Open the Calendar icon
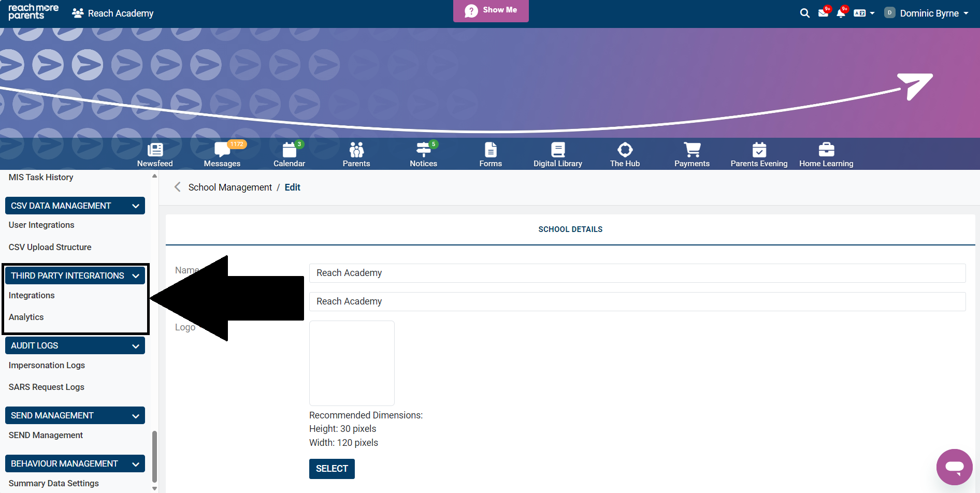 point(289,150)
